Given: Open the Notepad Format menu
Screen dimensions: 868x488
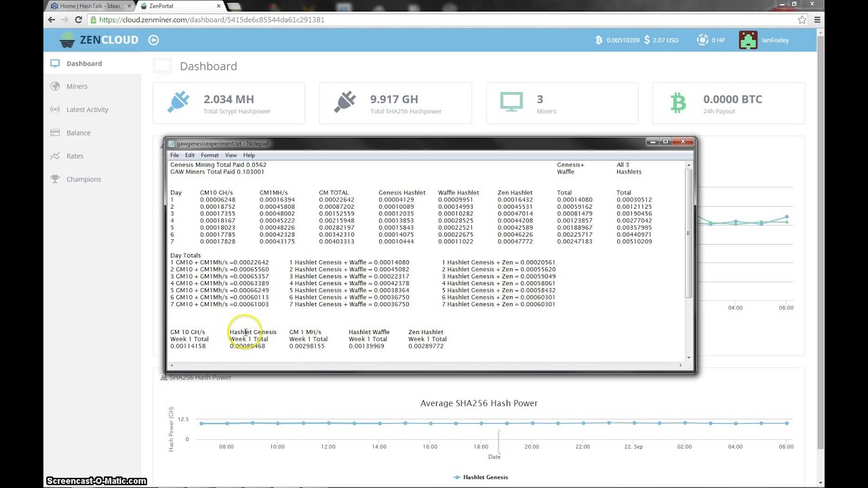Looking at the screenshot, I should tap(210, 155).
